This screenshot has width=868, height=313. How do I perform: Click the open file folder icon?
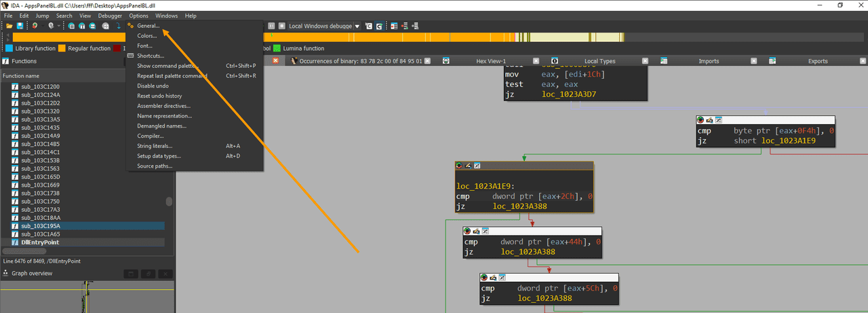coord(9,26)
